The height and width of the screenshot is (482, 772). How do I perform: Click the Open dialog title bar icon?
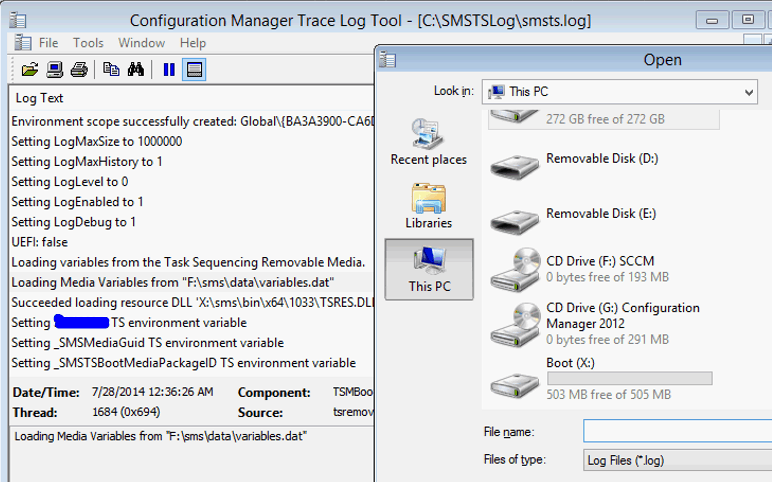pyautogui.click(x=388, y=60)
